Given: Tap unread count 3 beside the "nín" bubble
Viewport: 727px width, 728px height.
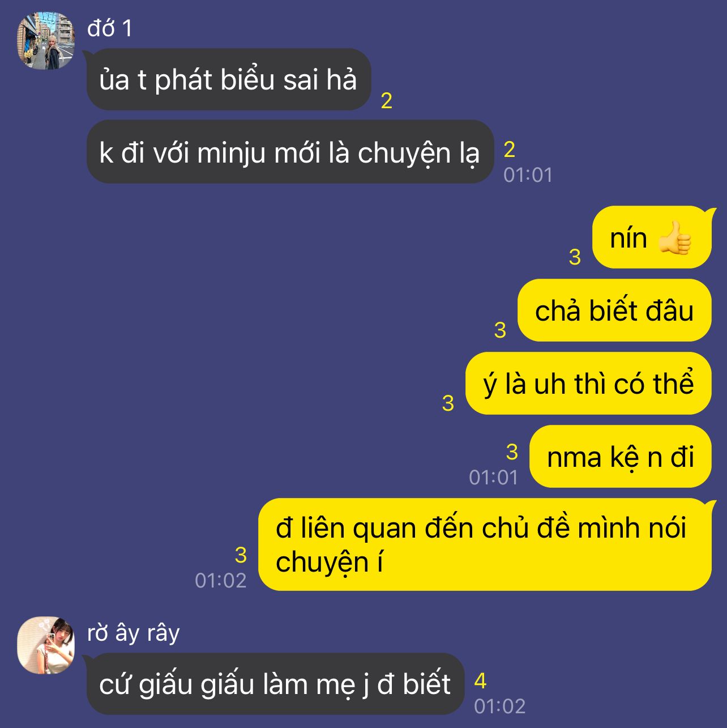Looking at the screenshot, I should pyautogui.click(x=575, y=257).
